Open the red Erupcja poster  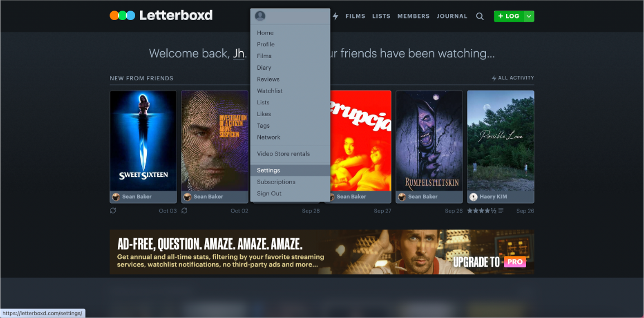[361, 141]
